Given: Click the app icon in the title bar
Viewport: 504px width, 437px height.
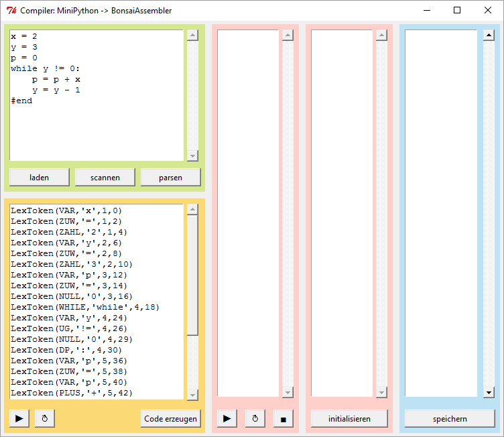Looking at the screenshot, I should point(11,11).
